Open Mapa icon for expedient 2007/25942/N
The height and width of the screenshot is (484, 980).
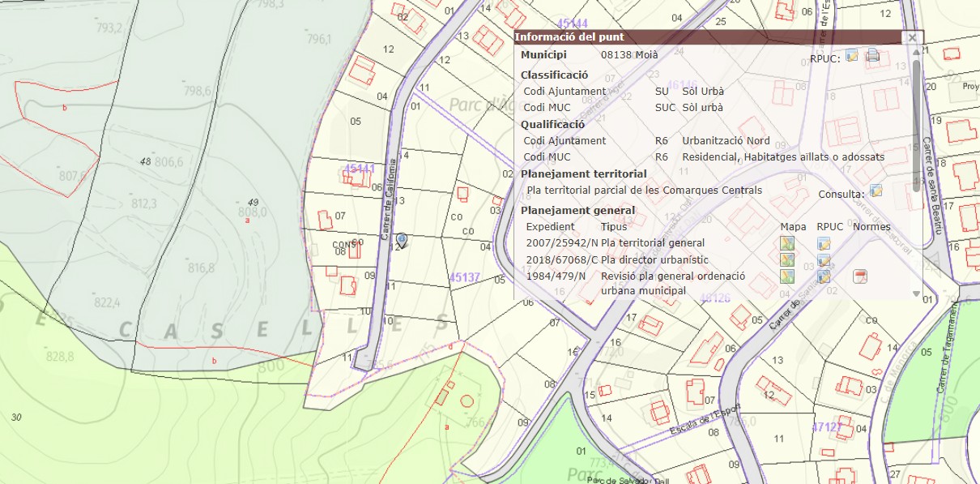(786, 243)
